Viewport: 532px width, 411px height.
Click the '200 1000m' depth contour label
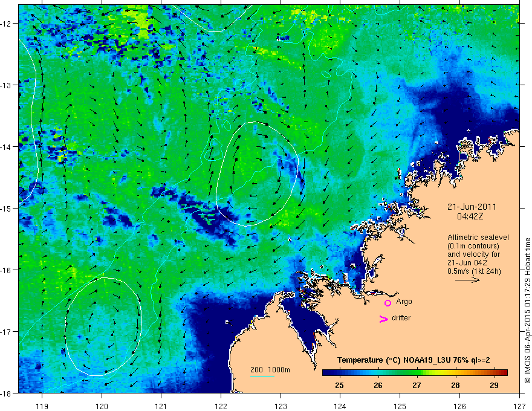click(x=270, y=370)
